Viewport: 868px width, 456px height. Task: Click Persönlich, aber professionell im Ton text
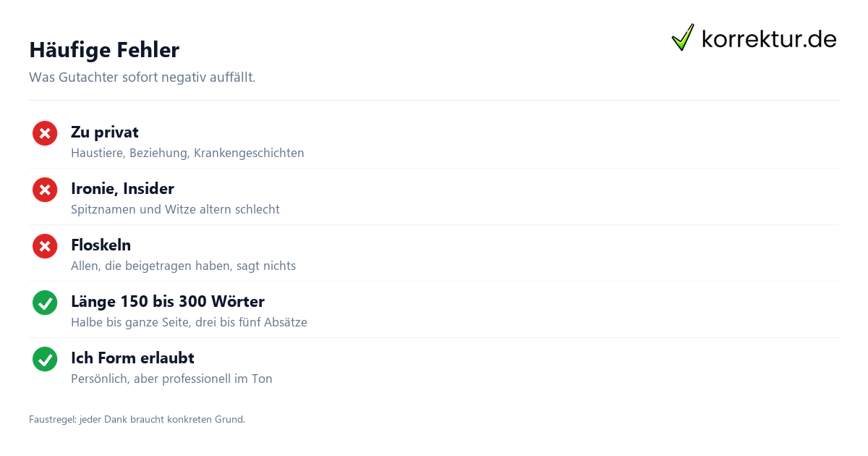pos(171,379)
